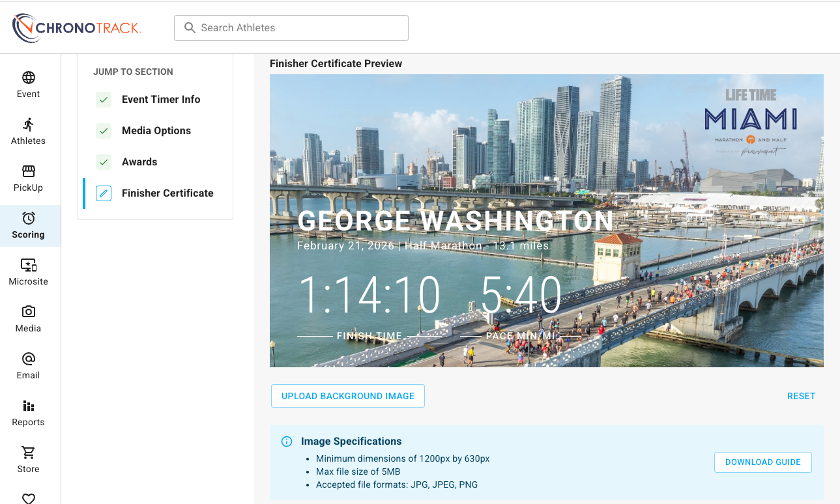Click the ChronoTrack logo
Screen dimensions: 840x504
(77, 28)
